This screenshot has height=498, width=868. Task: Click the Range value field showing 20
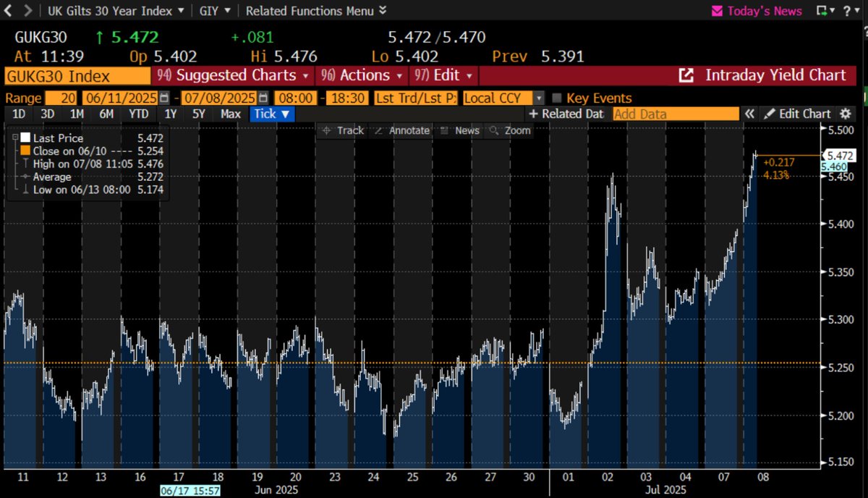pyautogui.click(x=60, y=98)
